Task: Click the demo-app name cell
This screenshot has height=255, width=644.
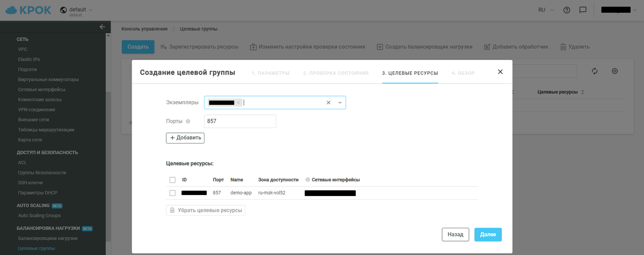Action: point(241,193)
